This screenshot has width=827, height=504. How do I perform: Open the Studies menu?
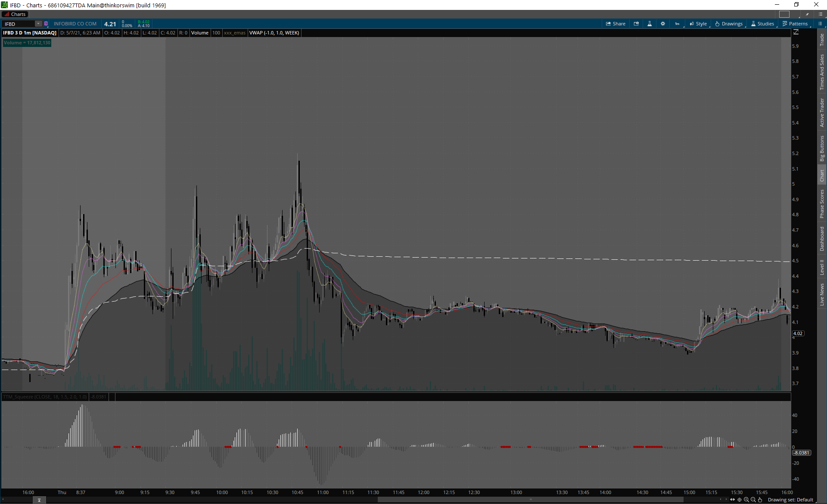coord(762,24)
